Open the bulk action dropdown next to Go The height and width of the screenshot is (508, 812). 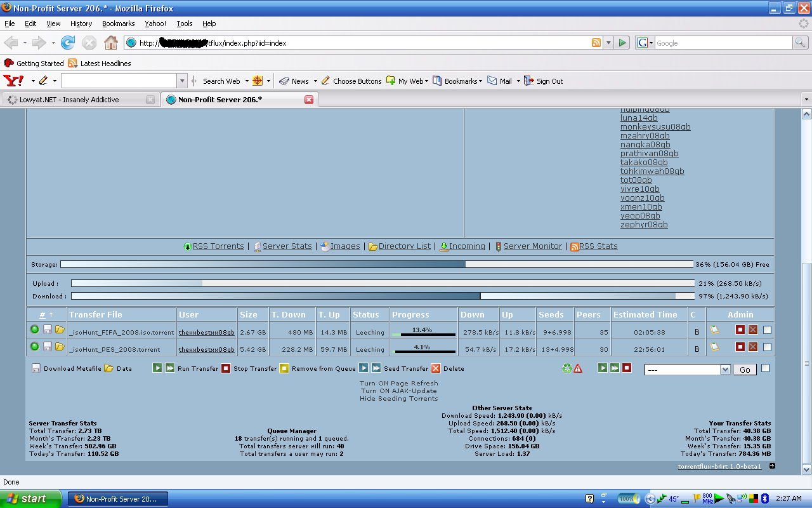pyautogui.click(x=725, y=370)
